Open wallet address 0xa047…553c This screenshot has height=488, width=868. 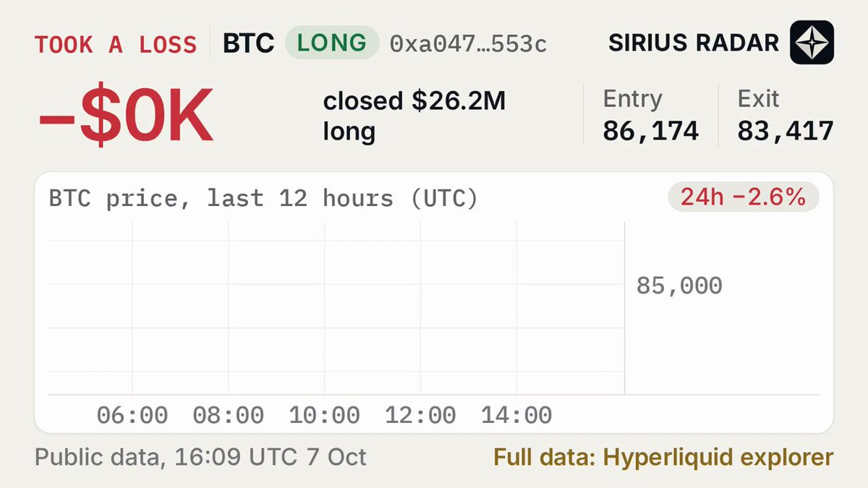[468, 43]
